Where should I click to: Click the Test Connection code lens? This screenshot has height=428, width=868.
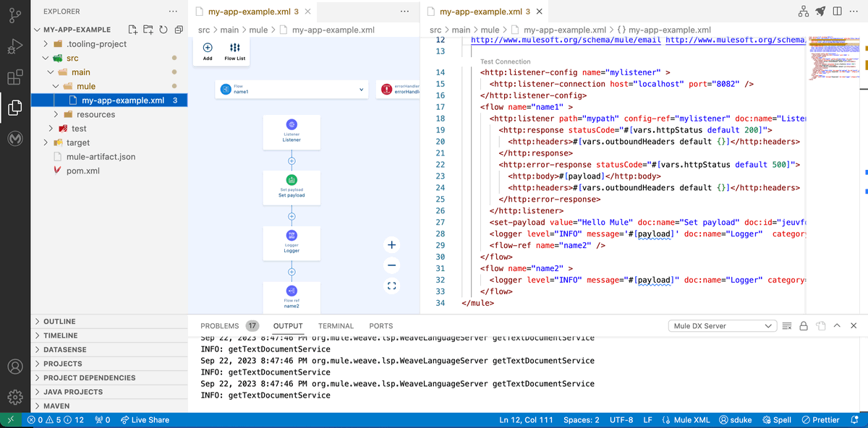[x=505, y=62]
